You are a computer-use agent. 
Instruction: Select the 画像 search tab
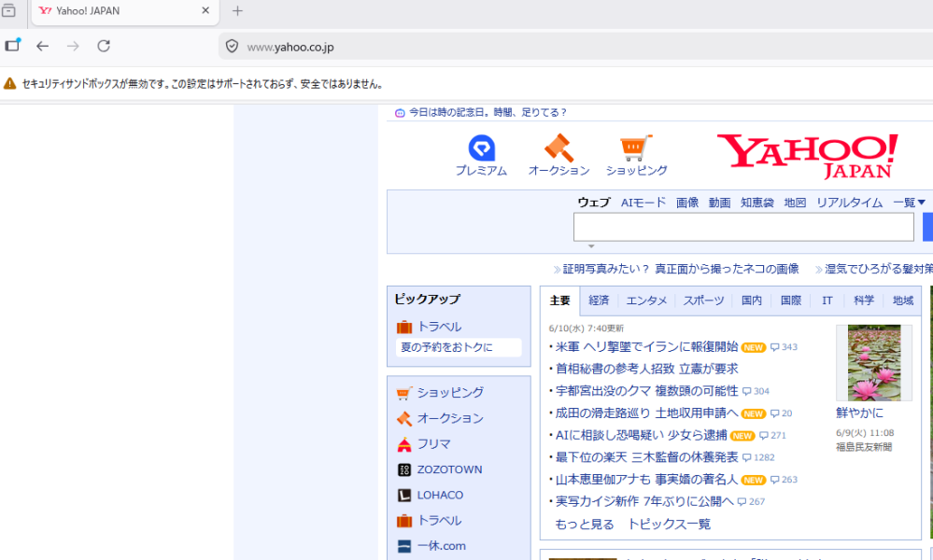click(x=687, y=203)
